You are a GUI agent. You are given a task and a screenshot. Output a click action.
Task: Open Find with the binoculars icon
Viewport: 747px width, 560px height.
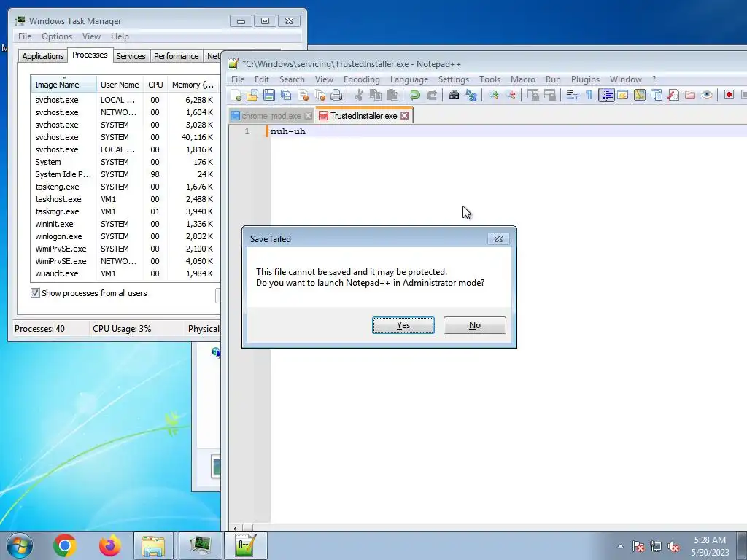click(x=454, y=96)
